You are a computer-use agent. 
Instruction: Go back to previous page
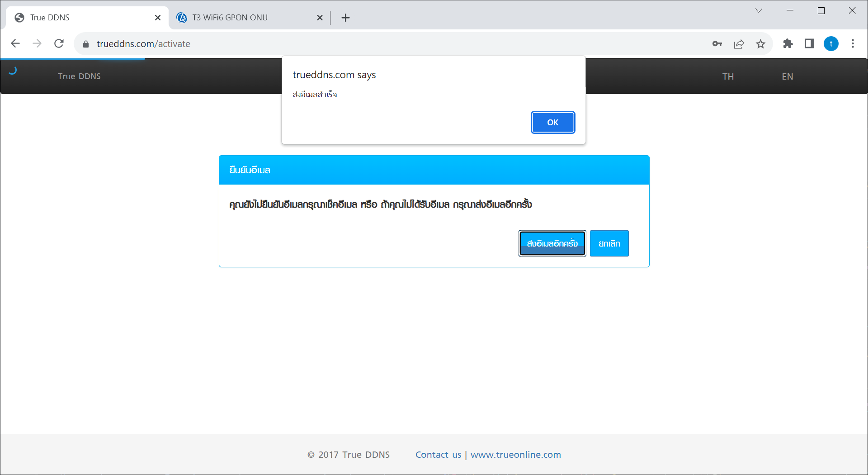[x=15, y=43]
